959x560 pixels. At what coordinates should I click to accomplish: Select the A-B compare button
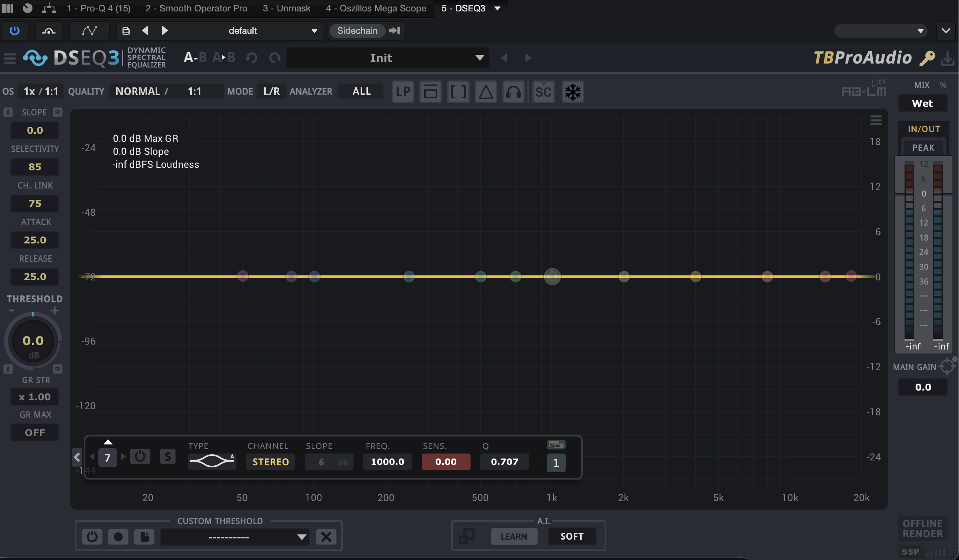[195, 58]
